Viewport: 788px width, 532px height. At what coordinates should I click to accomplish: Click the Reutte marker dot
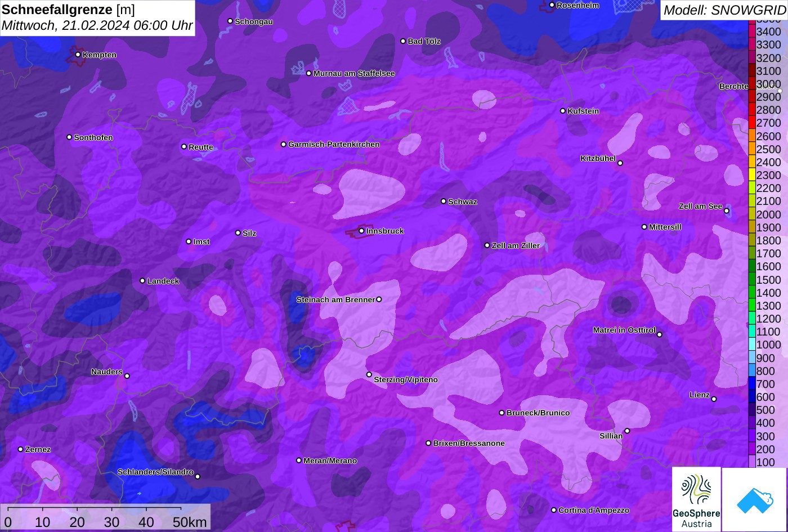point(184,146)
